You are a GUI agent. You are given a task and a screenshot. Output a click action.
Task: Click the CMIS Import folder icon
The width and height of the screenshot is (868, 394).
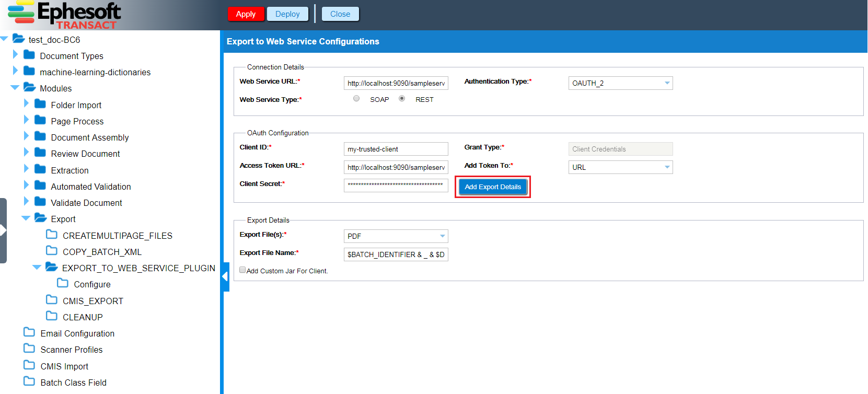[x=29, y=365]
